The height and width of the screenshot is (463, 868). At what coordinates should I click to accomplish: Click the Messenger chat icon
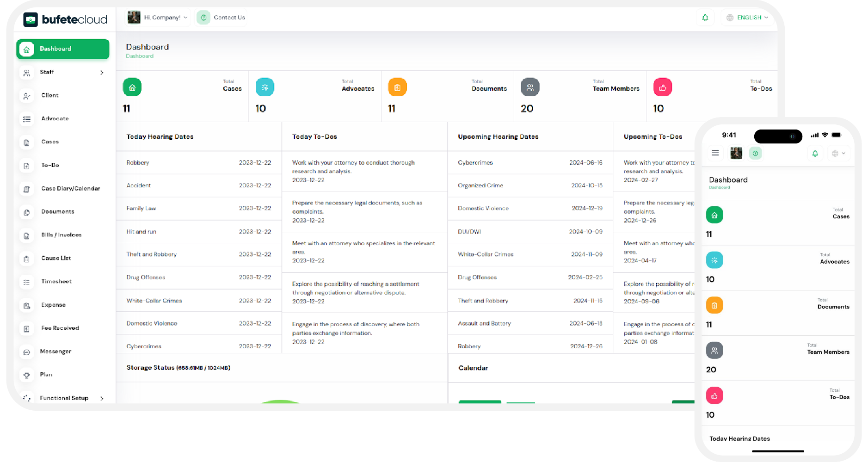pyautogui.click(x=27, y=352)
